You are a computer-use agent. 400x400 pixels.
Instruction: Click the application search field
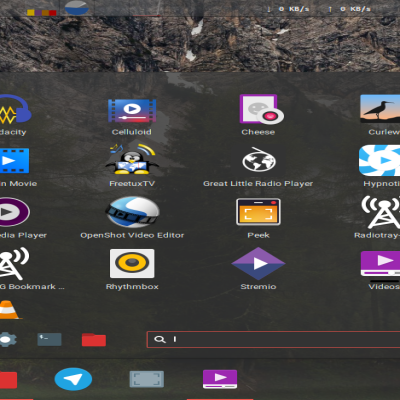pyautogui.click(x=273, y=339)
